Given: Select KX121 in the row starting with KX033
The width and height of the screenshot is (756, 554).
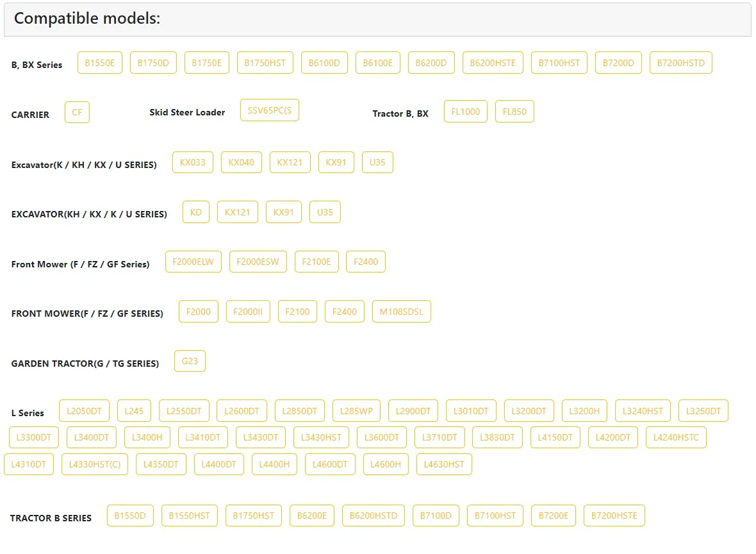Looking at the screenshot, I should click(x=290, y=162).
